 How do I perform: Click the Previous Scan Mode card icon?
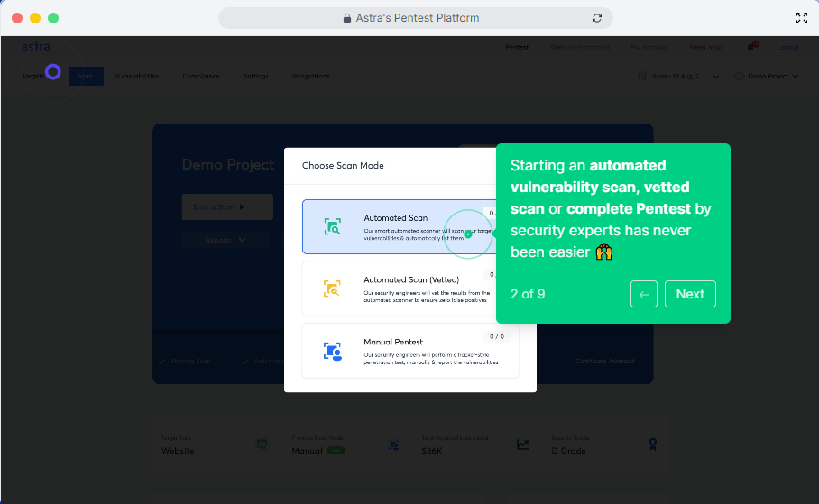[393, 444]
